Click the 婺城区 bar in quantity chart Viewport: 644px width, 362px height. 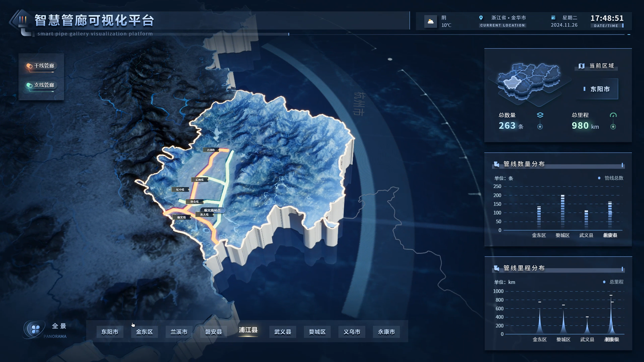[563, 213]
